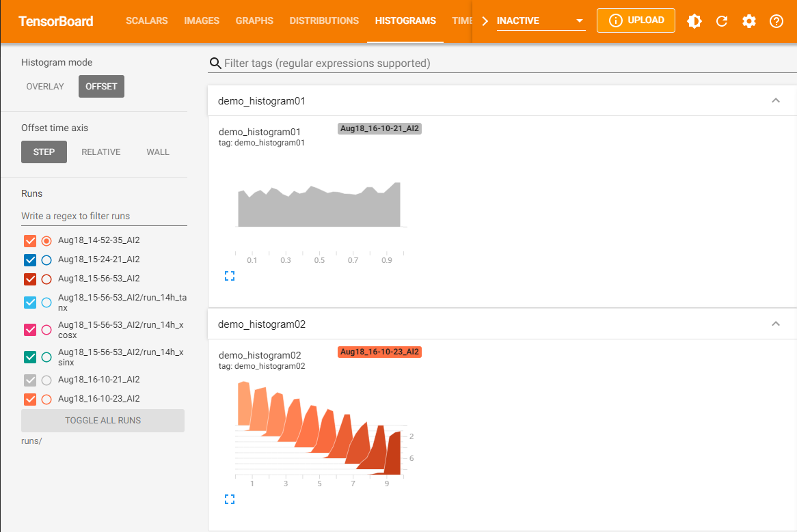Click the reload data refresh icon
797x532 pixels.
coord(722,21)
